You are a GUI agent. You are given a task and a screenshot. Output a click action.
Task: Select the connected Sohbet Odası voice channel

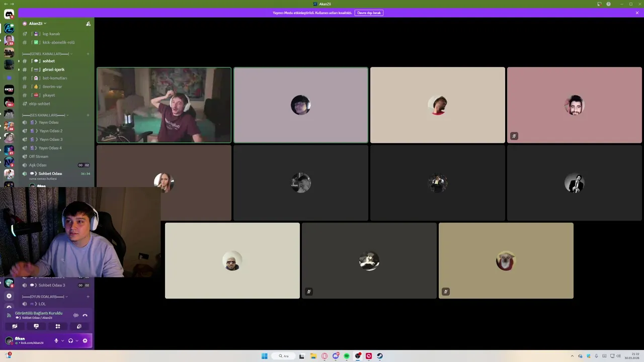55,173
